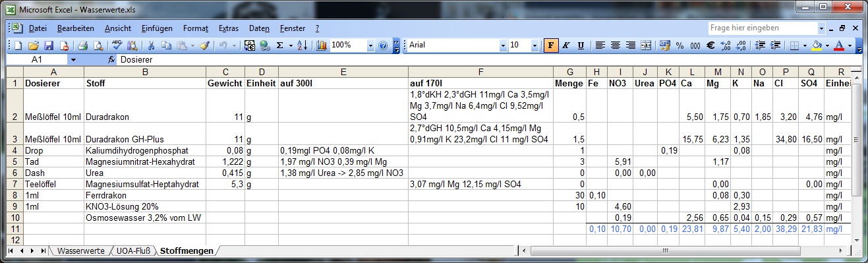This screenshot has height=263, width=868.
Task: Expand the zoom 100% dropdown
Action: 370,45
